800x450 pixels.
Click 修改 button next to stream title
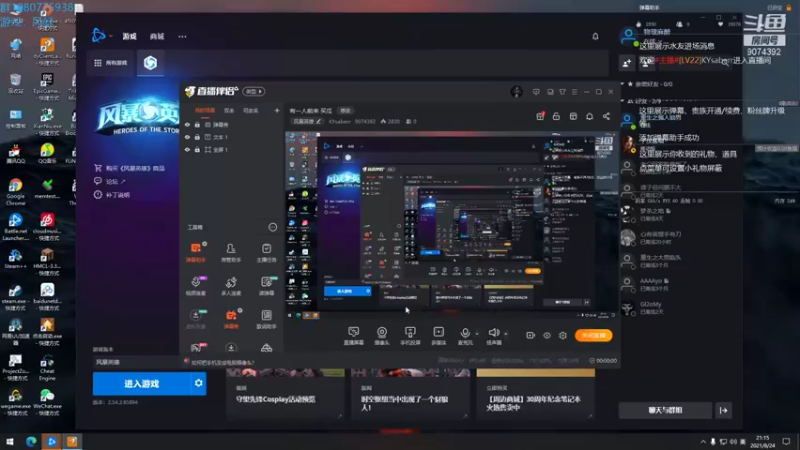(345, 110)
